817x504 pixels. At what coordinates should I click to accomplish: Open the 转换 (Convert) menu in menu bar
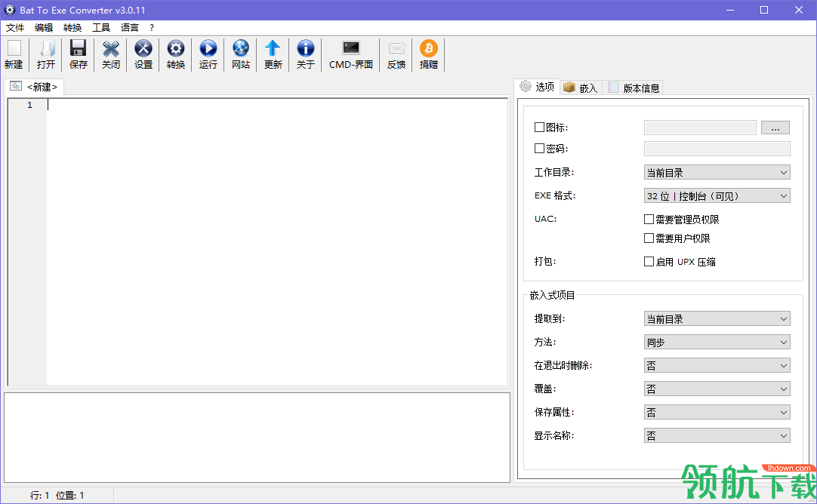pyautogui.click(x=72, y=28)
